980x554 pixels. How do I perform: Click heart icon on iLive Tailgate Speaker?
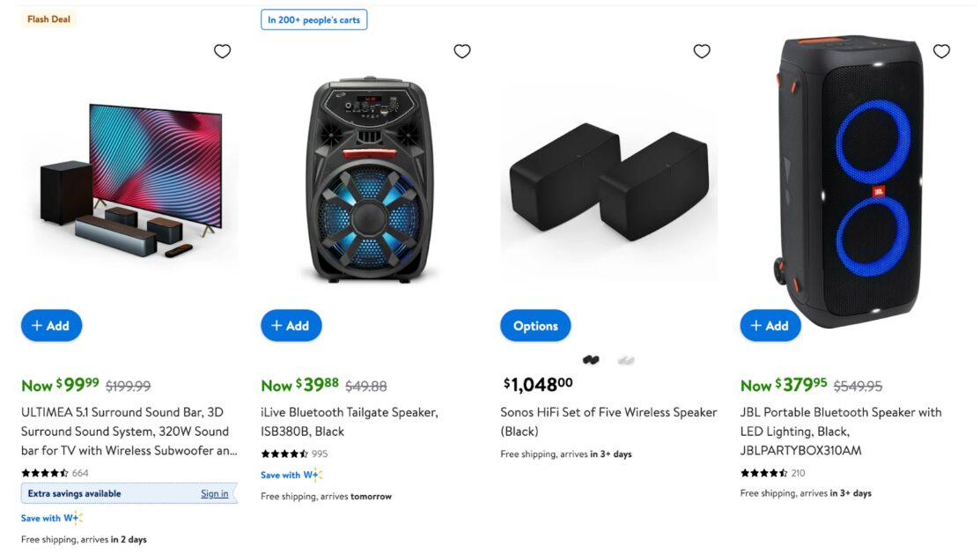[x=462, y=51]
